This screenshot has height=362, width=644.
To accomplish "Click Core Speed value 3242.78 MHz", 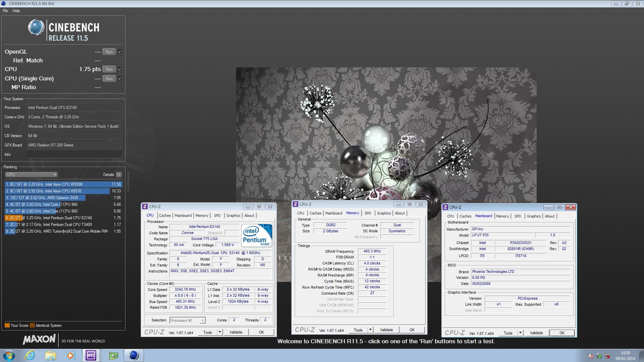I will [x=185, y=290].
